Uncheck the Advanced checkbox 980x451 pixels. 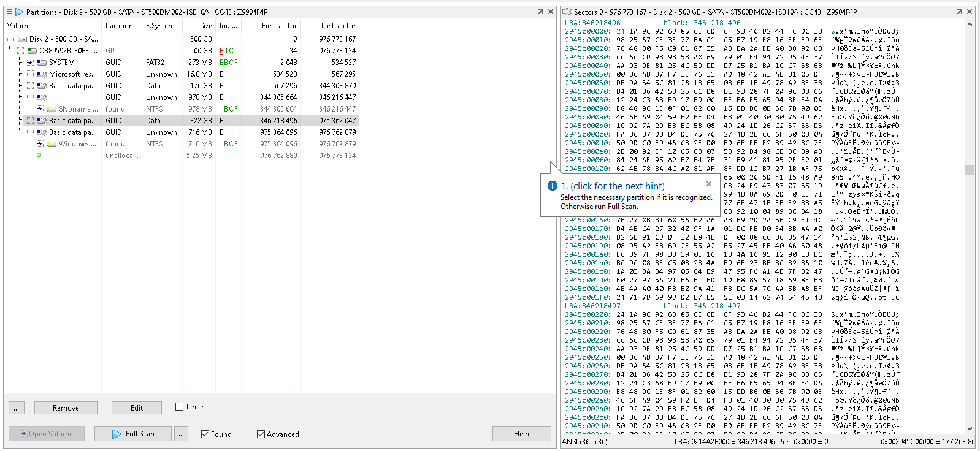coord(261,434)
